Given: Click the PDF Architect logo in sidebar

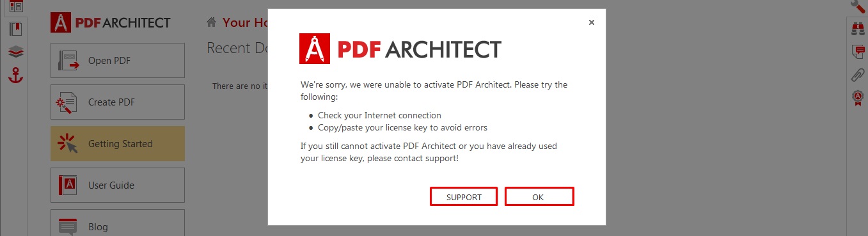Looking at the screenshot, I should 111,22.
